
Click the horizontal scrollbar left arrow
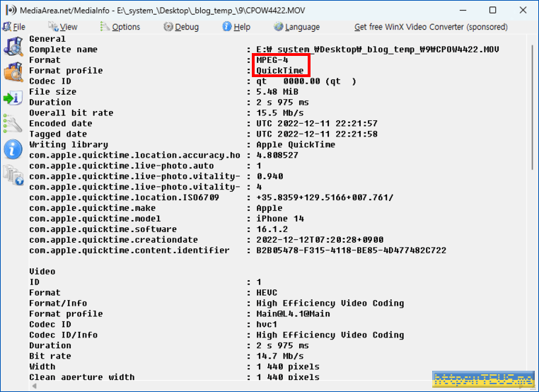35,386
